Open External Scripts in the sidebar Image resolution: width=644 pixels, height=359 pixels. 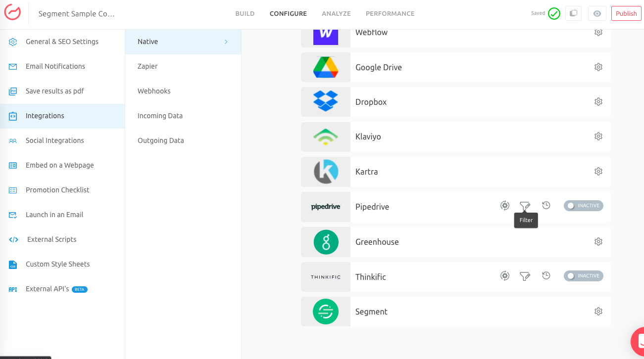(x=62, y=239)
